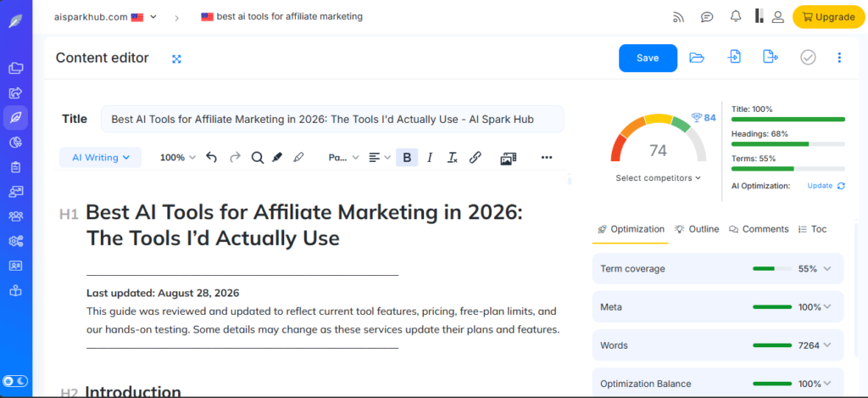Open the share/export icon in the sidebar
Image resolution: width=868 pixels, height=398 pixels.
click(x=16, y=92)
